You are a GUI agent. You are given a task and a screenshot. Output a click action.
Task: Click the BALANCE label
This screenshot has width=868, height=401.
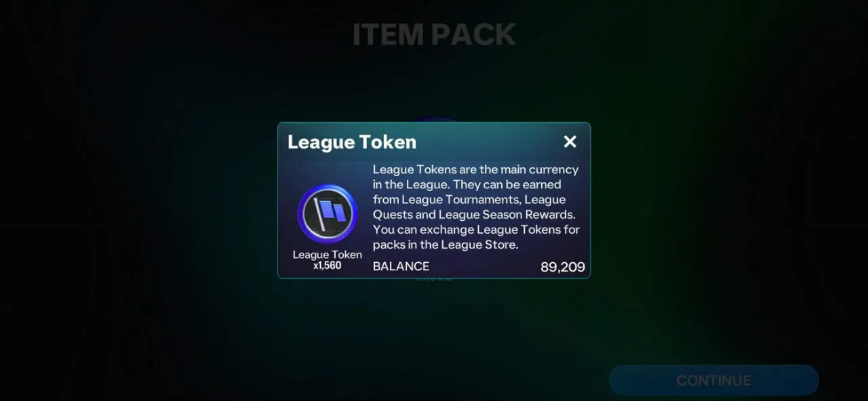click(x=401, y=266)
